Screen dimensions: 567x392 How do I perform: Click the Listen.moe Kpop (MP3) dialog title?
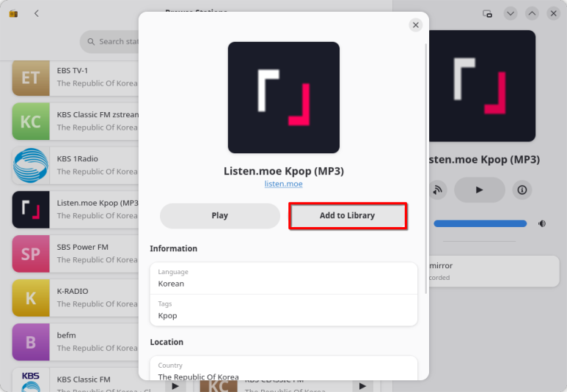pyautogui.click(x=283, y=171)
